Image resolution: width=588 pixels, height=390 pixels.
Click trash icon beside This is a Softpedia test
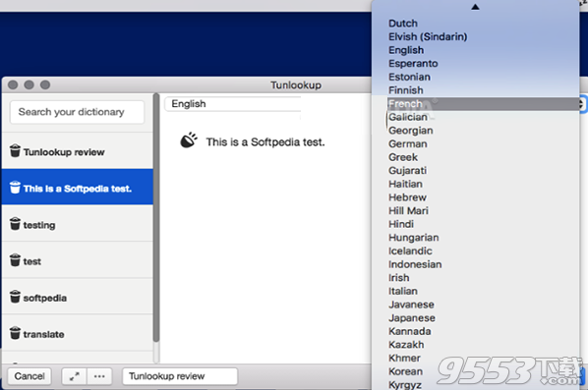(x=15, y=187)
